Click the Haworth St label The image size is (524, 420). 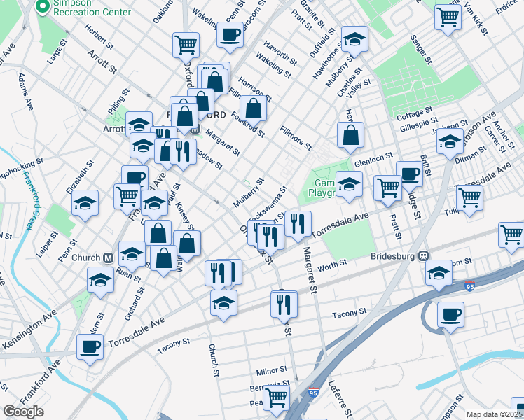click(x=280, y=52)
